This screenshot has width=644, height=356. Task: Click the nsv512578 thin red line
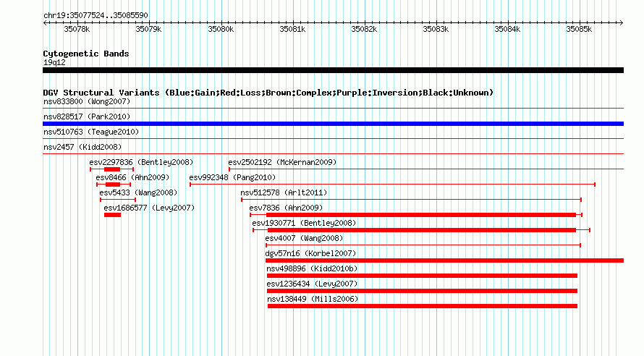pos(411,200)
